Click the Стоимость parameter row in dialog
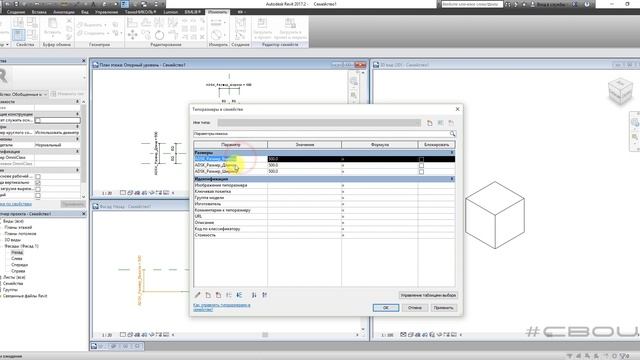Image resolution: width=640 pixels, height=360 pixels. coord(324,236)
